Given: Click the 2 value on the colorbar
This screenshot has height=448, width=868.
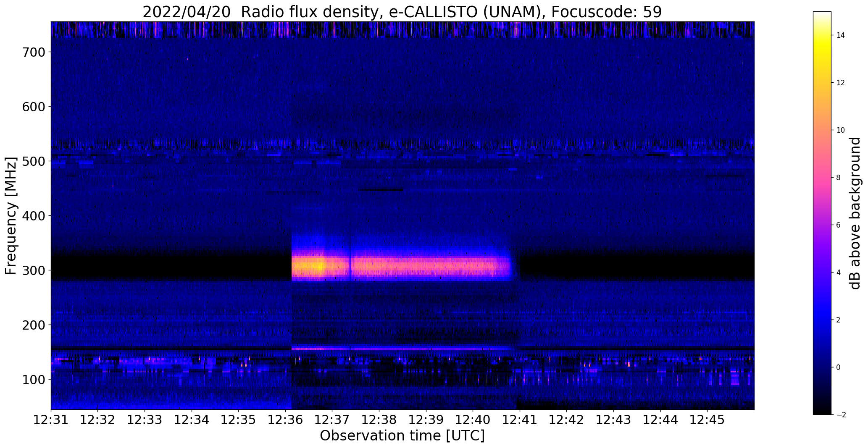Looking at the screenshot, I should (x=839, y=320).
